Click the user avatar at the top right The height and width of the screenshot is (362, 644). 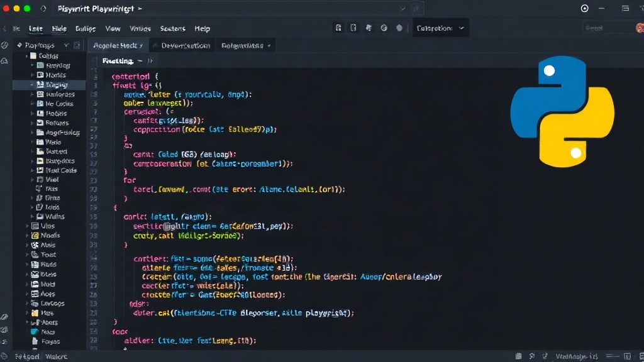pos(640,28)
